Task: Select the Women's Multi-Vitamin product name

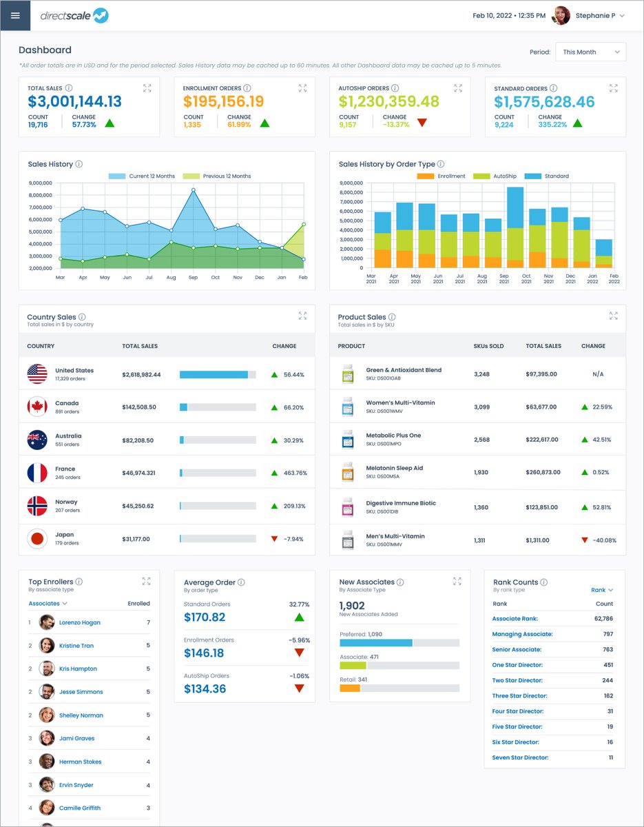Action: [x=400, y=402]
